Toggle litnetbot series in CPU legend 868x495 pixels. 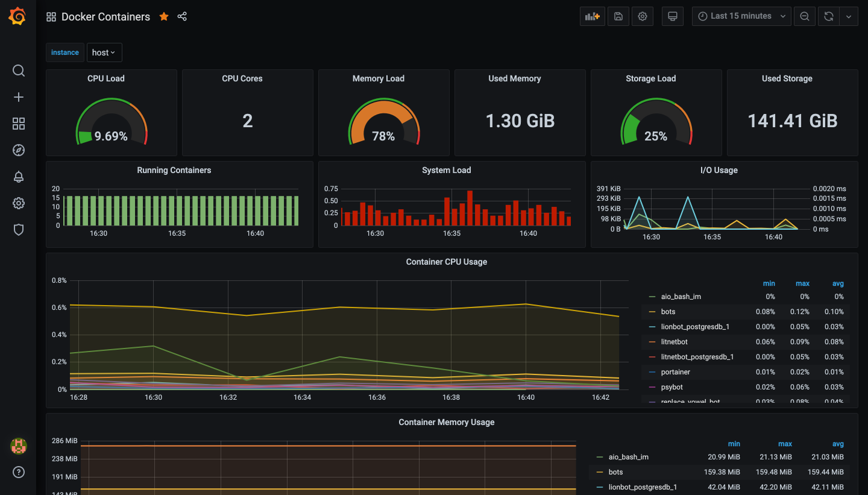click(x=674, y=342)
